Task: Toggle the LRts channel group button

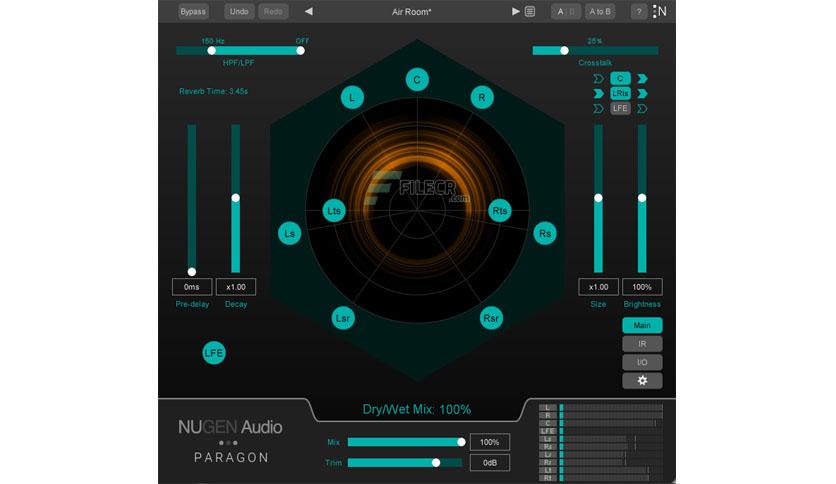Action: click(620, 93)
